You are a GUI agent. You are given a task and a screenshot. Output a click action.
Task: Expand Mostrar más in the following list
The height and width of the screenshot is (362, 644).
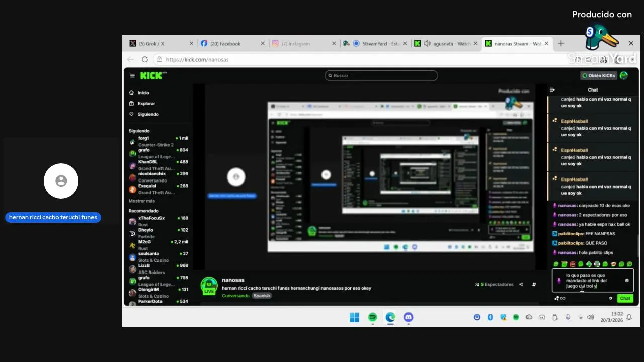click(141, 201)
